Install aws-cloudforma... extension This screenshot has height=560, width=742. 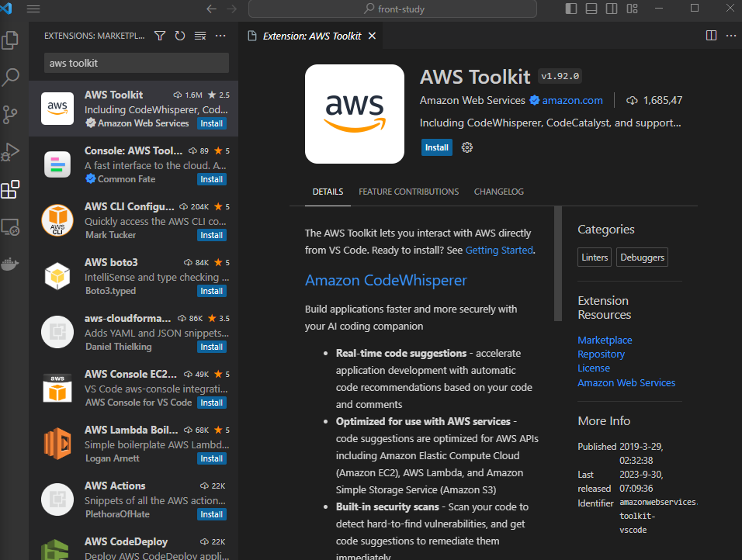tap(212, 347)
